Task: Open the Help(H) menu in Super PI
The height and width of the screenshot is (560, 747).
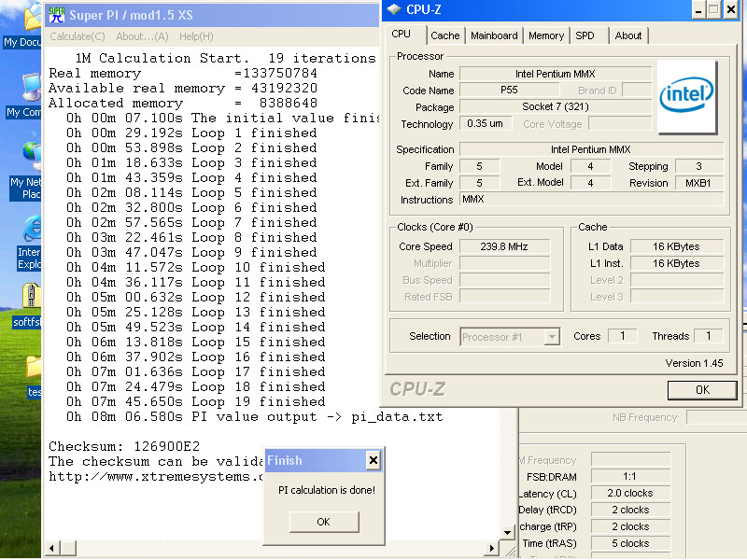Action: [x=196, y=36]
